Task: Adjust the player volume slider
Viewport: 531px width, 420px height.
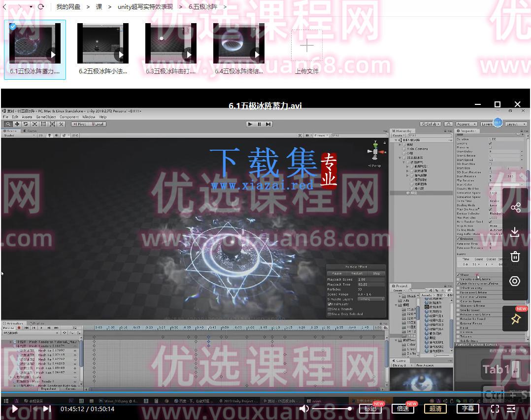Action: (332, 409)
